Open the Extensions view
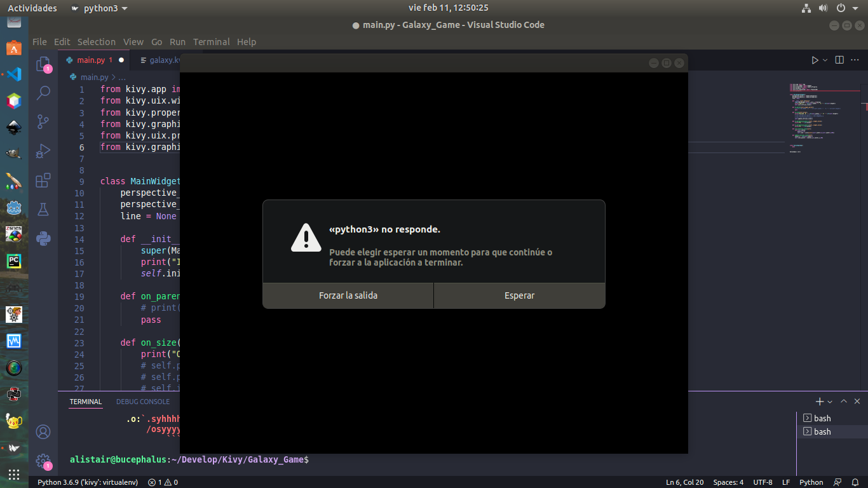868x488 pixels. click(43, 180)
